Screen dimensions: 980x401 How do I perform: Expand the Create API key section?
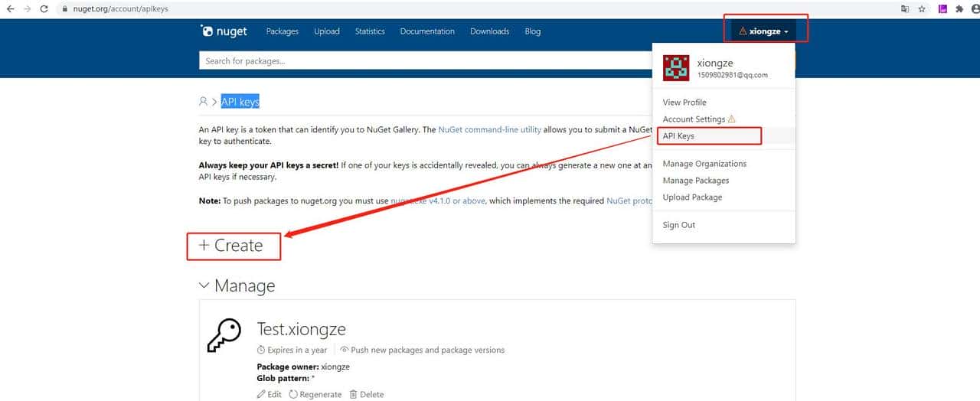[x=232, y=246]
